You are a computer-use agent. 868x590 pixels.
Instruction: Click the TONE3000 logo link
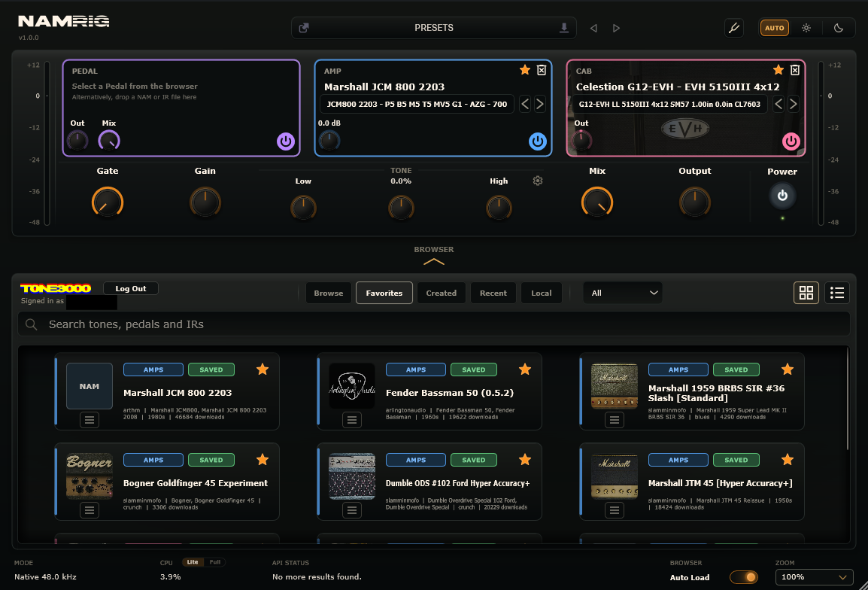point(56,288)
